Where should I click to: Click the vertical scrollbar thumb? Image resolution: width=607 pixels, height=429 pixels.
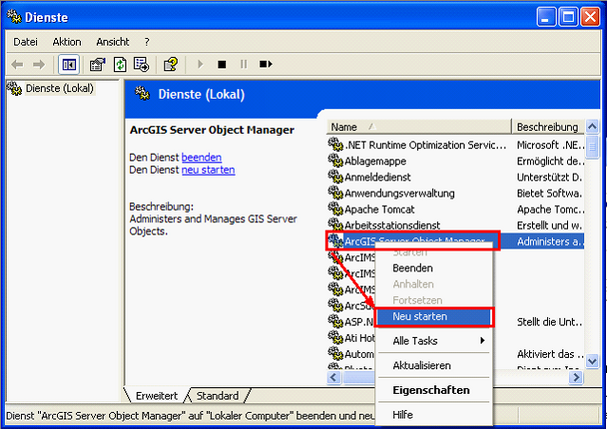(x=592, y=147)
